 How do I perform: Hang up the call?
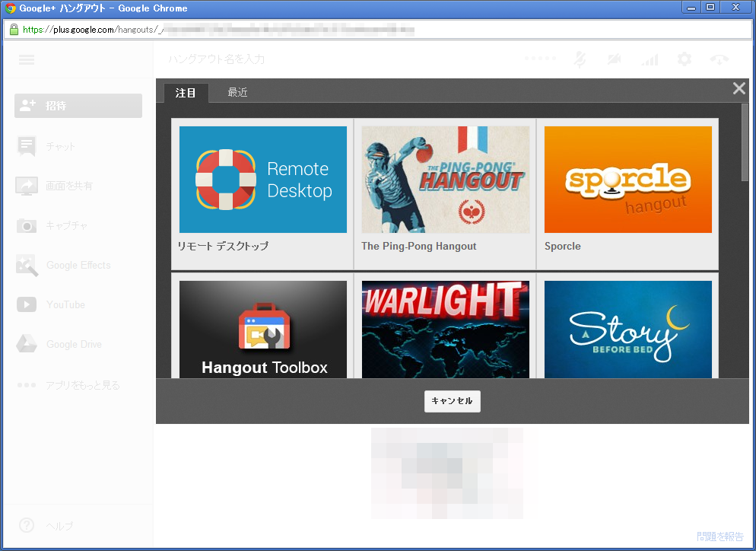719,60
